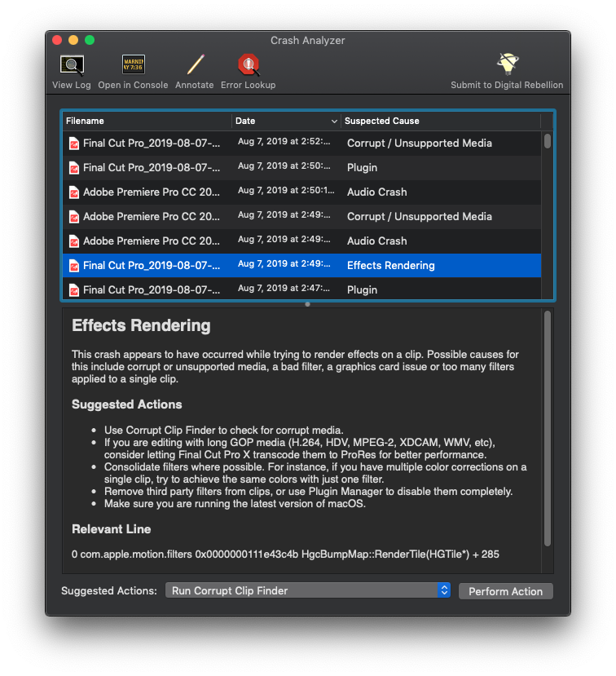
Task: Select the Annotate pencil icon
Action: (195, 64)
